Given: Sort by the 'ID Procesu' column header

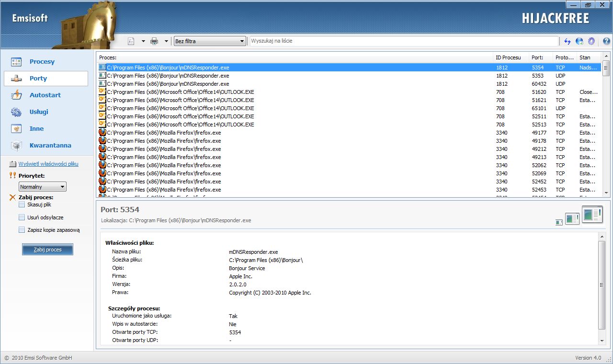Looking at the screenshot, I should (511, 57).
